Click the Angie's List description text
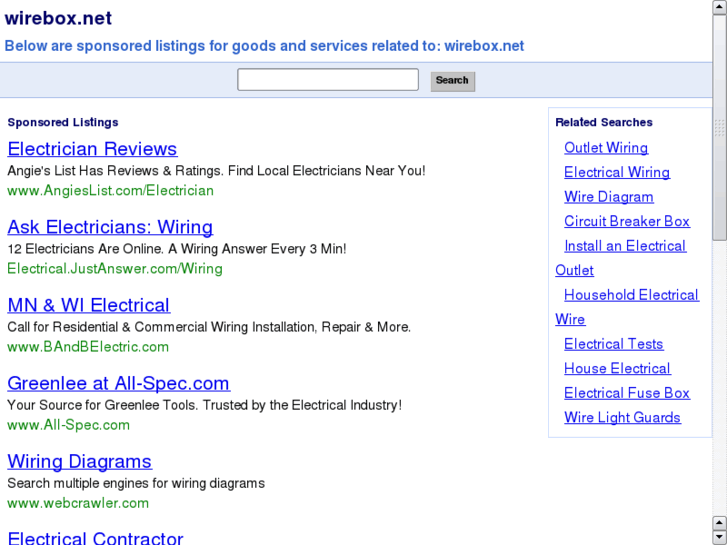The image size is (727, 545). click(x=217, y=171)
